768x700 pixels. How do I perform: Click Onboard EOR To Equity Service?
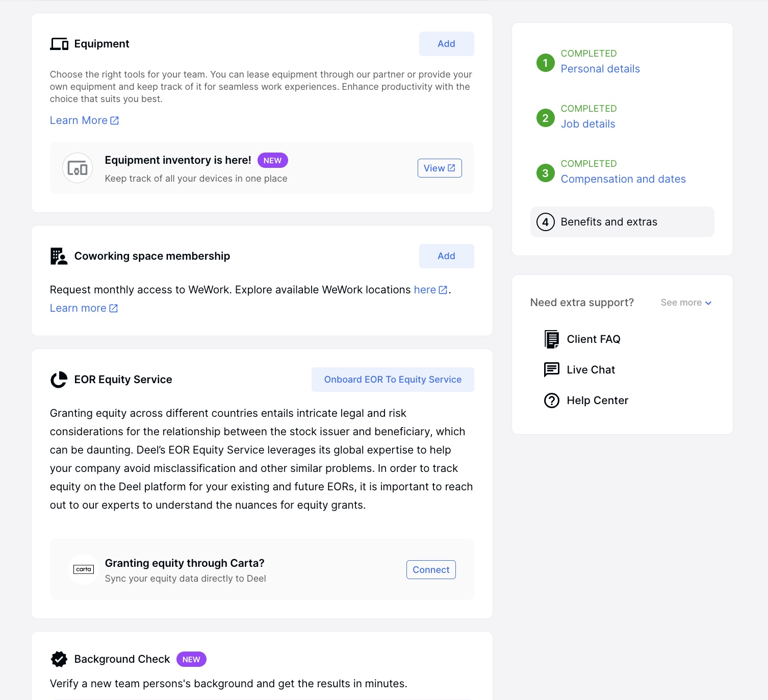click(393, 380)
